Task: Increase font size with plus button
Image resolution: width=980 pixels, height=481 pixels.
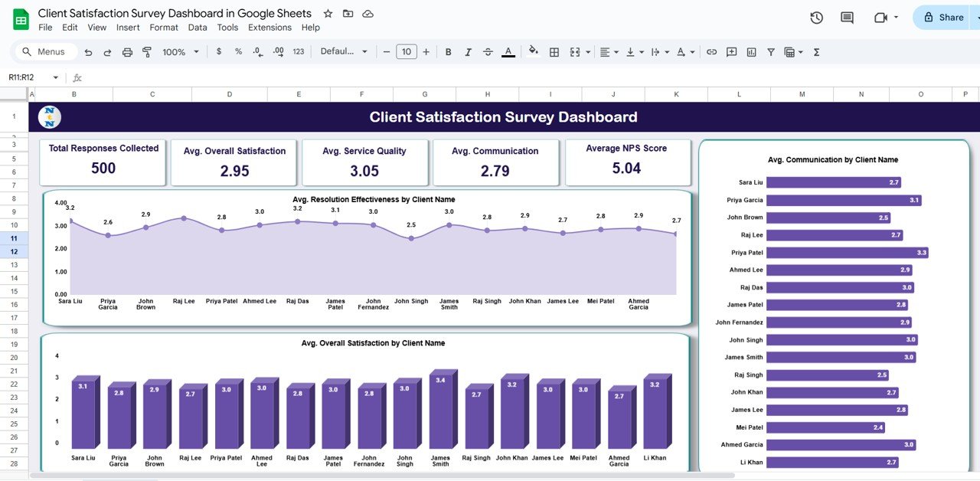Action: [426, 52]
